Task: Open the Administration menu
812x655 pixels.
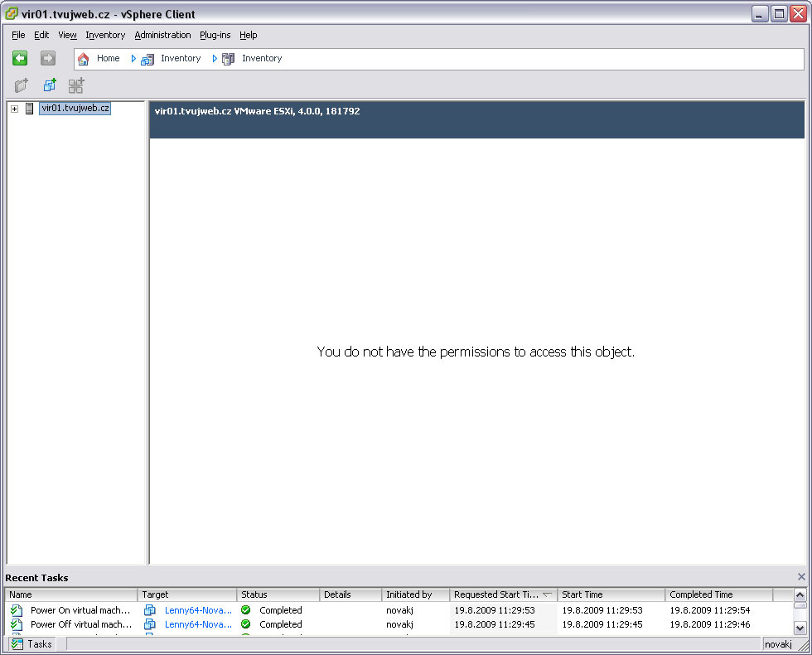Action: tap(162, 35)
